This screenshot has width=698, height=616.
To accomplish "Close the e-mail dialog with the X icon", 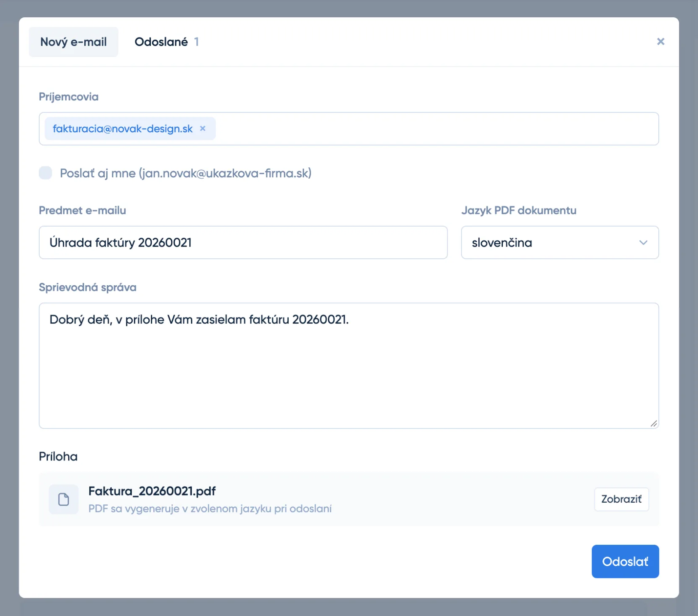I will 660,41.
